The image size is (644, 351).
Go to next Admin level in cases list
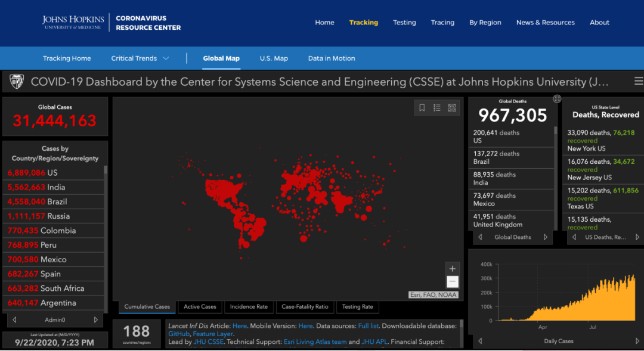tap(95, 320)
